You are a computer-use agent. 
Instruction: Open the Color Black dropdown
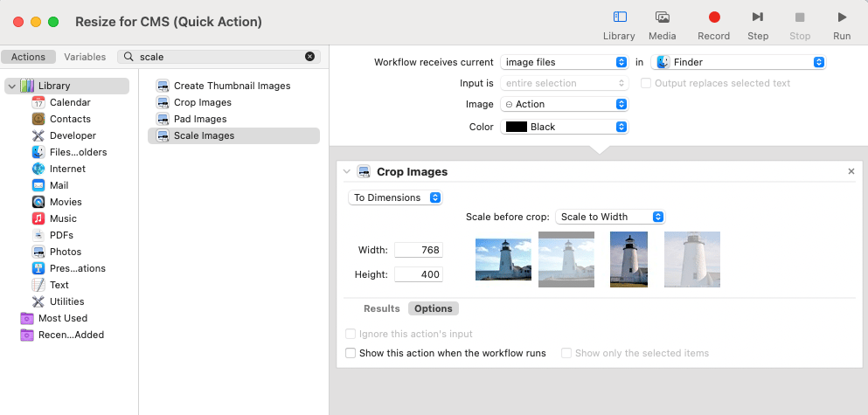point(564,127)
